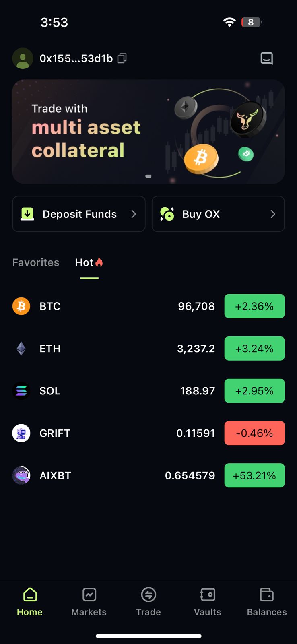The width and height of the screenshot is (297, 644).
Task: Go to the Trade section
Action: click(x=148, y=602)
